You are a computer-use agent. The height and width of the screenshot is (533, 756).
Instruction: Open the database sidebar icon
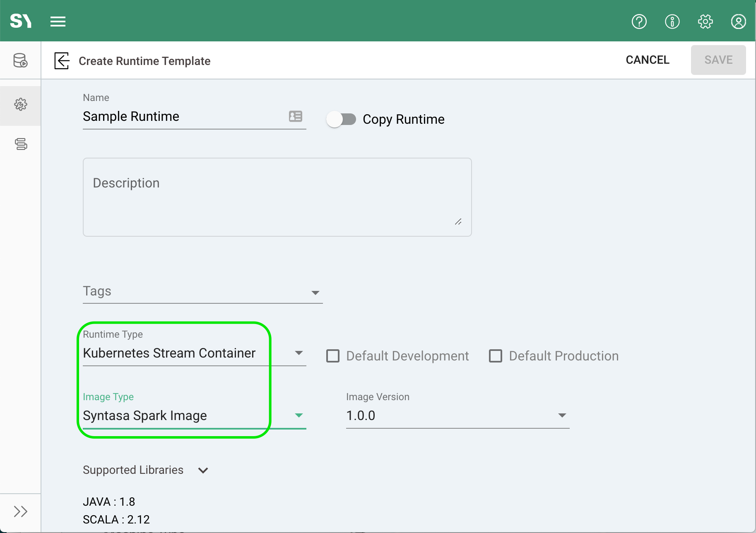click(20, 60)
